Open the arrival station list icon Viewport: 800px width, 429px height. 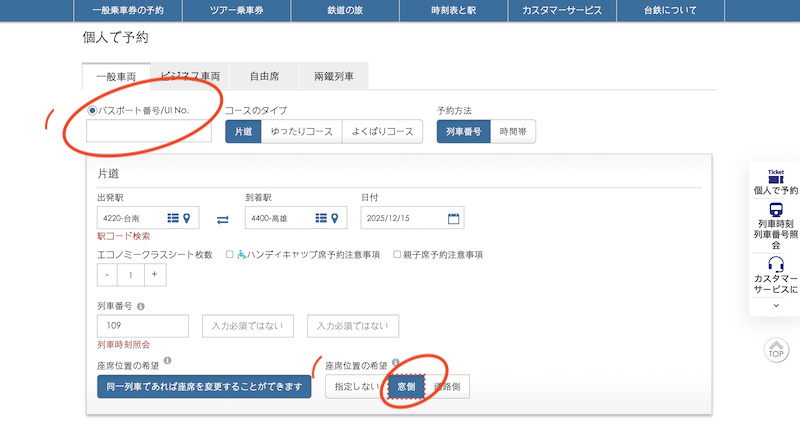click(320, 218)
